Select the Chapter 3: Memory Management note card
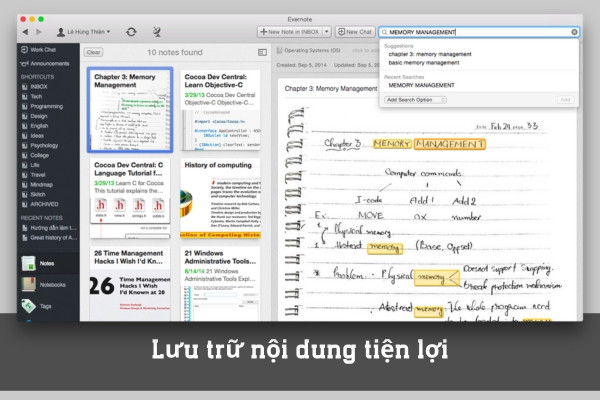Image resolution: width=600 pixels, height=400 pixels. click(x=130, y=110)
